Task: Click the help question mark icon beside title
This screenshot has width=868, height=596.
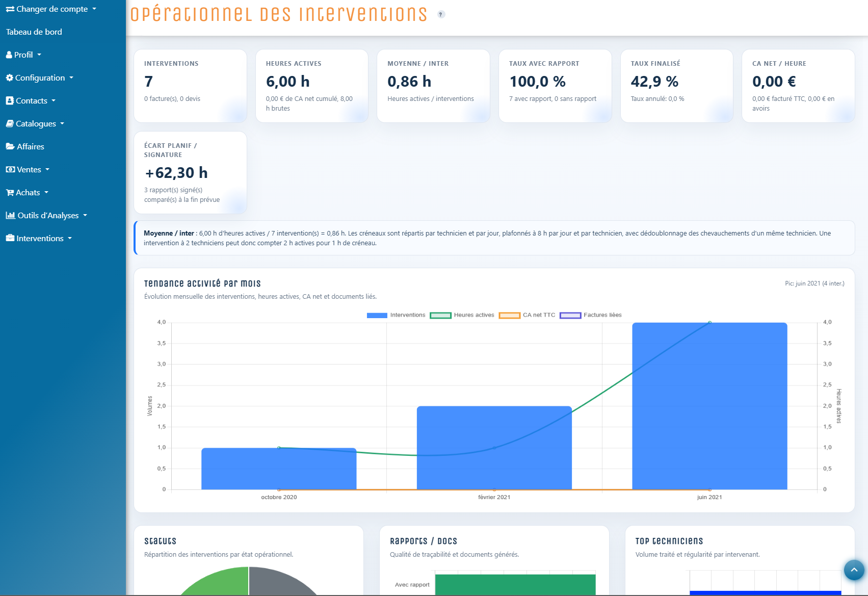Action: (x=441, y=14)
